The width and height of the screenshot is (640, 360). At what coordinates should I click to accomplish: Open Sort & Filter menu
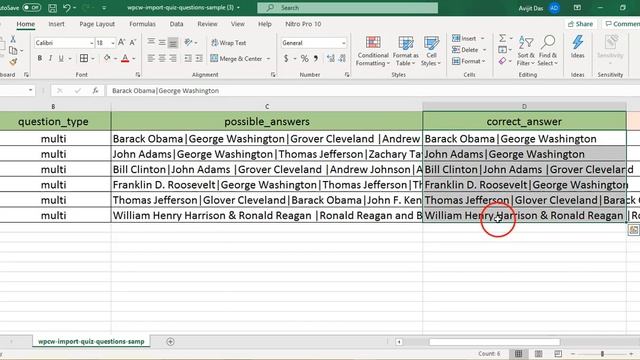coord(526,51)
